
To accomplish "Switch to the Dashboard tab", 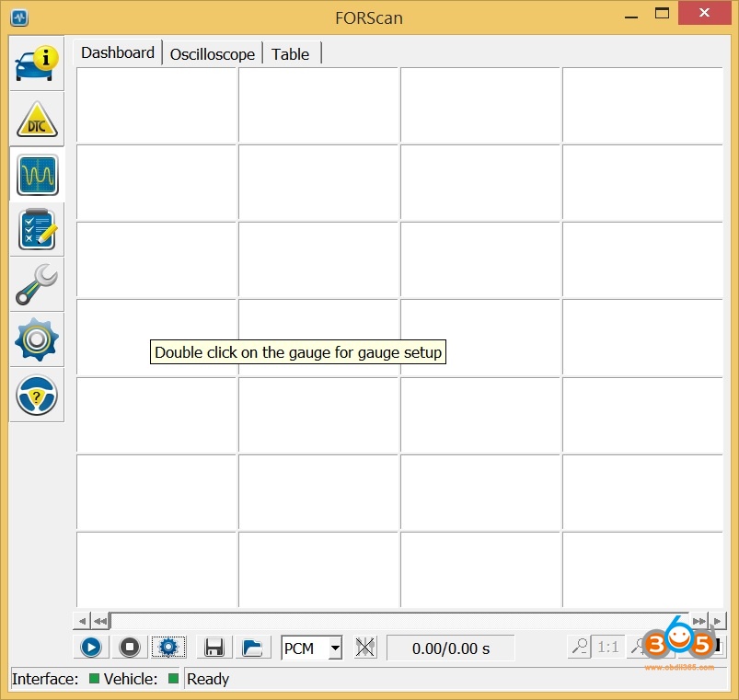I will pyautogui.click(x=118, y=52).
